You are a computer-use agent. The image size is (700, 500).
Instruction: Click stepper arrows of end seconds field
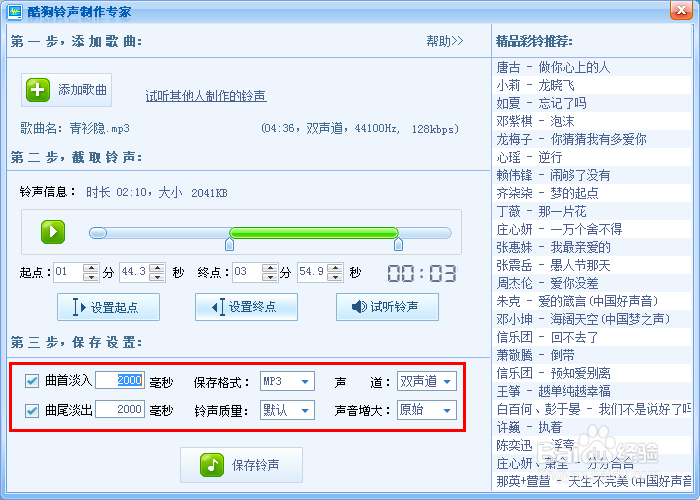(x=335, y=272)
